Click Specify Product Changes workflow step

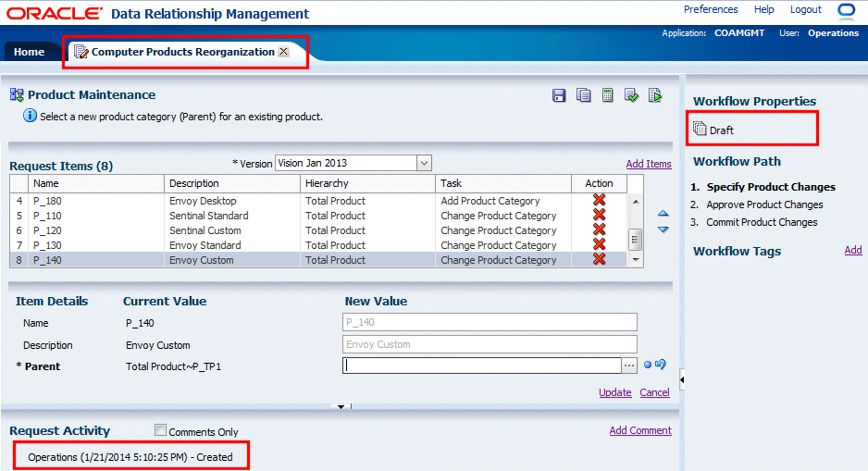coord(771,187)
